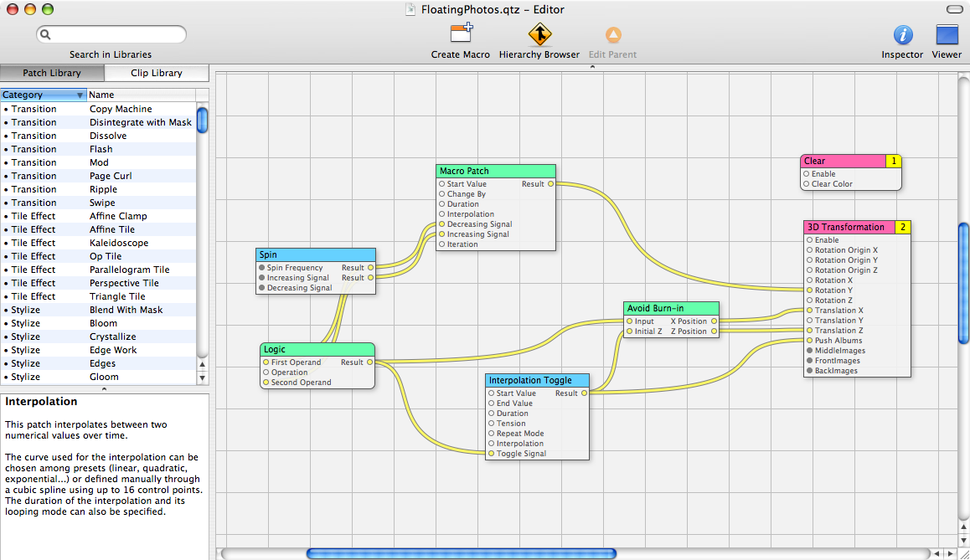The height and width of the screenshot is (560, 970).
Task: Click the editor top collapse handle
Action: point(592,67)
